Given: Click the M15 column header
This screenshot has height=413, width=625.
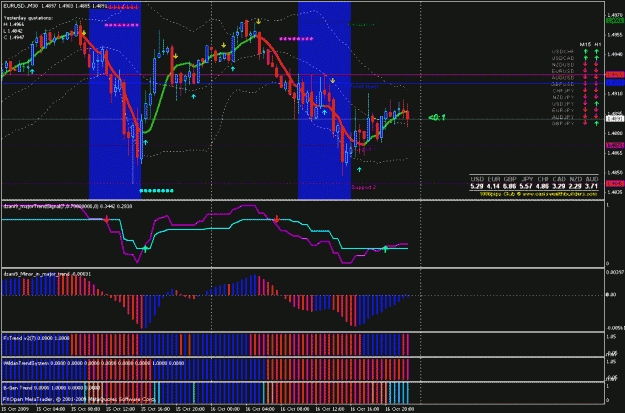Looking at the screenshot, I should 585,45.
